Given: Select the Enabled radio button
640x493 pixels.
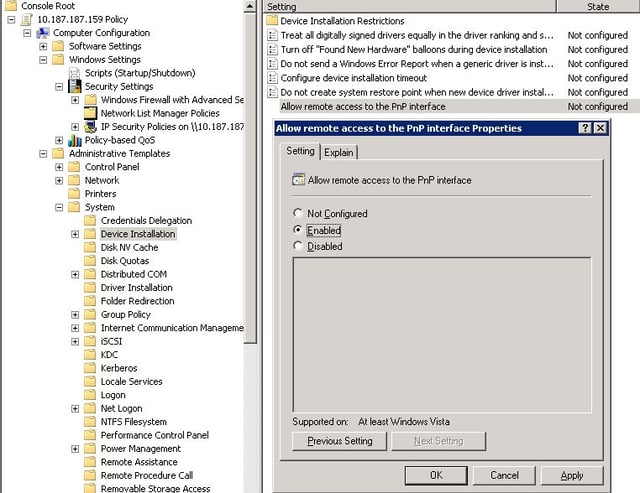Looking at the screenshot, I should (298, 230).
